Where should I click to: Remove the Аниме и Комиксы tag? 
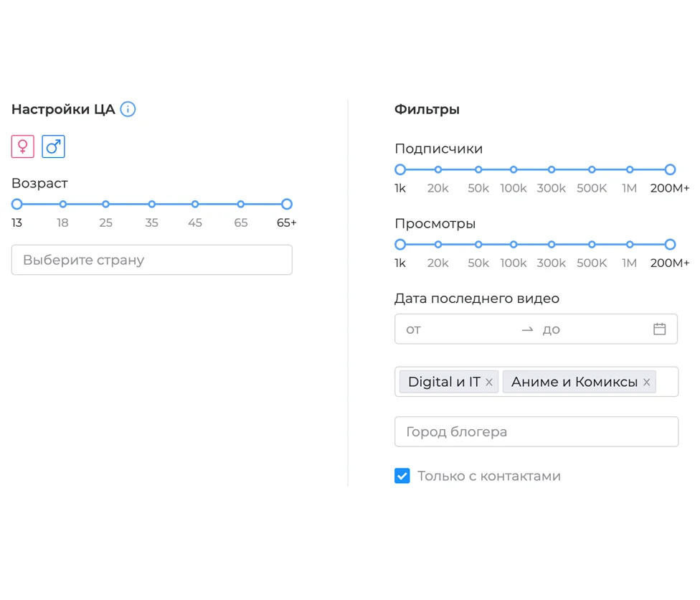pos(646,383)
